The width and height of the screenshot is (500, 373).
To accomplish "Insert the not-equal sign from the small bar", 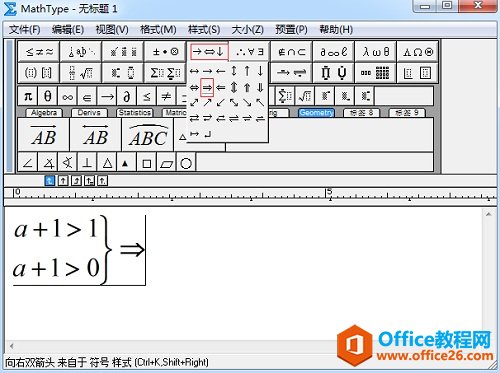I will point(166,97).
